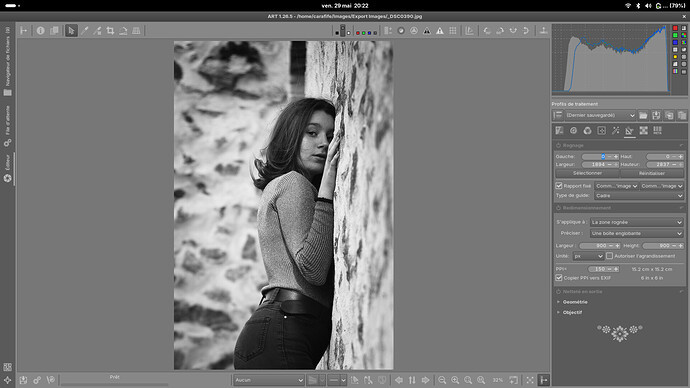
Task: Go to next image arrow
Action: point(425,380)
